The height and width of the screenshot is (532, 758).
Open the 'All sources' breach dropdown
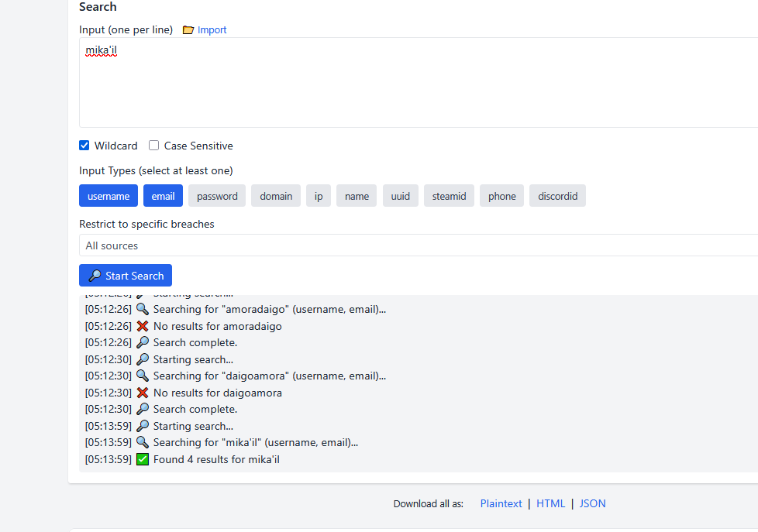(x=419, y=245)
